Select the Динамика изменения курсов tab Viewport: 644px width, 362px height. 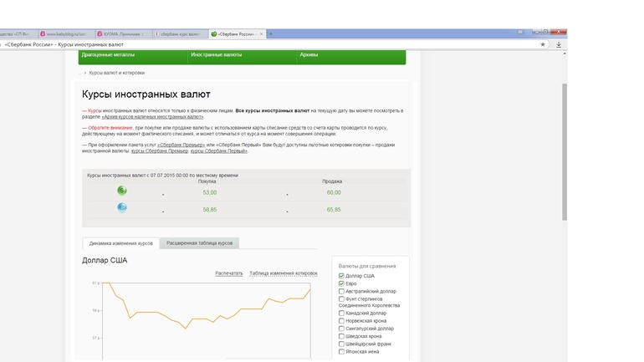click(x=120, y=242)
